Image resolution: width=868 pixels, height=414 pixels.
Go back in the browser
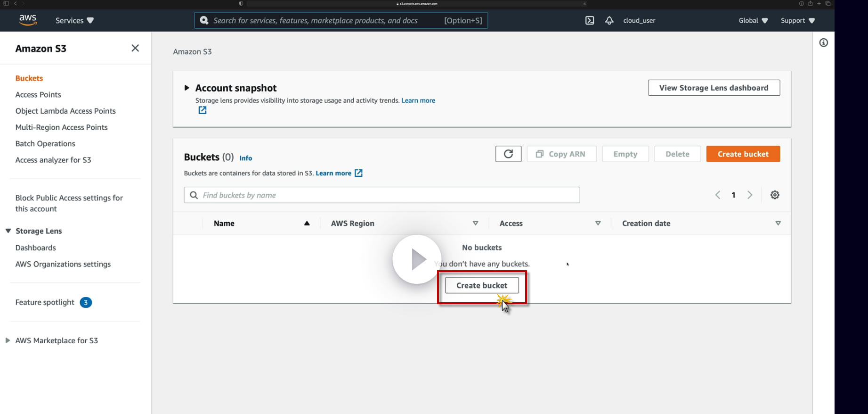(x=15, y=3)
